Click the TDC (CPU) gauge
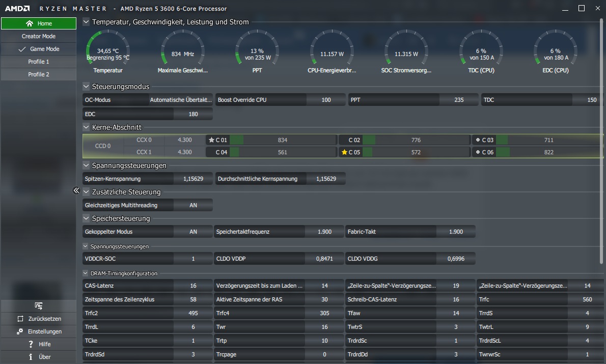 tap(481, 52)
